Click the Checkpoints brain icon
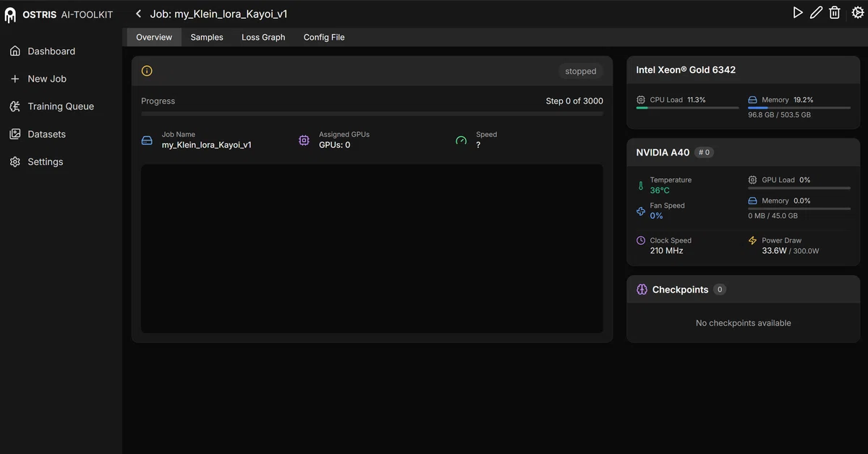Viewport: 868px width, 454px height. tap(642, 290)
